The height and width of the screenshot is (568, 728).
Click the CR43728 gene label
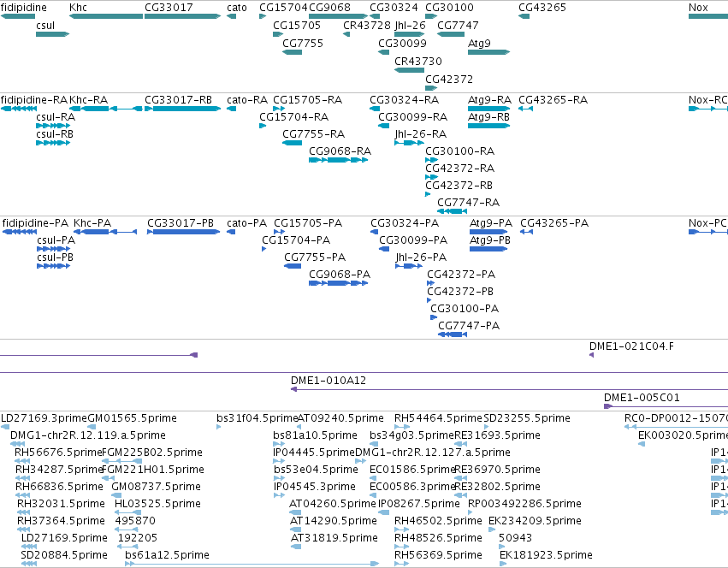point(367,26)
